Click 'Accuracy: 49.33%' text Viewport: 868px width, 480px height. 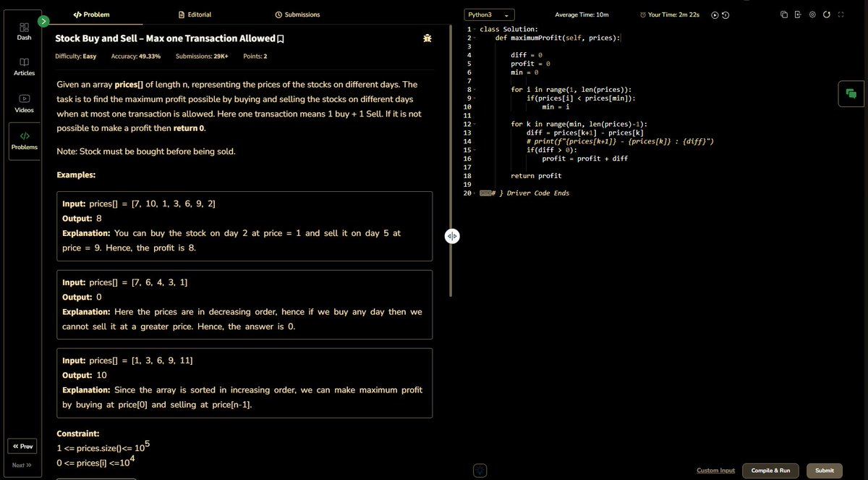pyautogui.click(x=136, y=56)
